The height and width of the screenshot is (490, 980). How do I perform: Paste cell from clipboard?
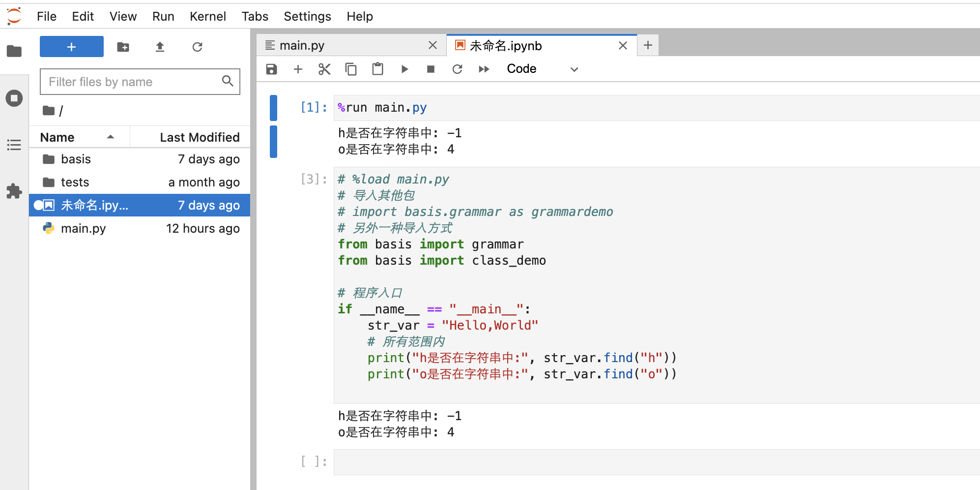coord(377,69)
